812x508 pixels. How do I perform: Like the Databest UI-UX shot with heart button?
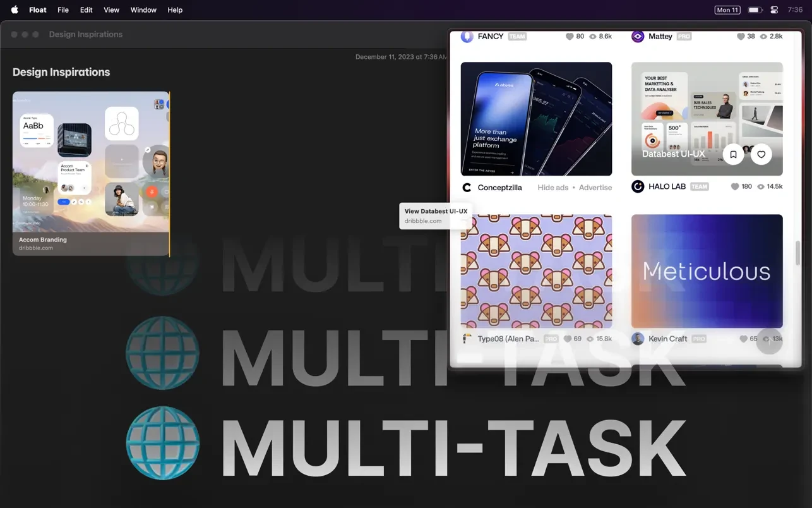pyautogui.click(x=761, y=154)
